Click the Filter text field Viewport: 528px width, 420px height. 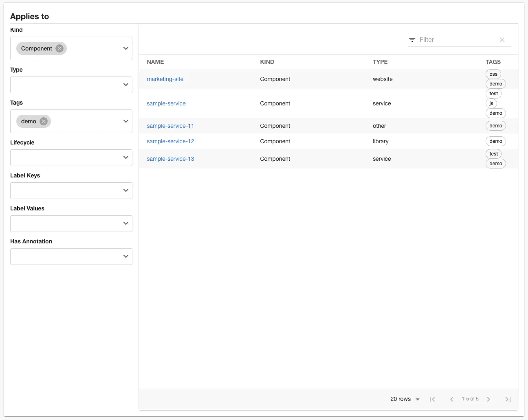pos(456,40)
